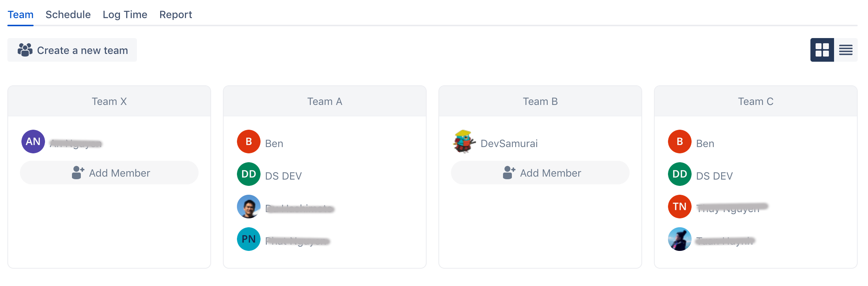The width and height of the screenshot is (868, 286).
Task: Switch to list view layout
Action: [x=845, y=50]
